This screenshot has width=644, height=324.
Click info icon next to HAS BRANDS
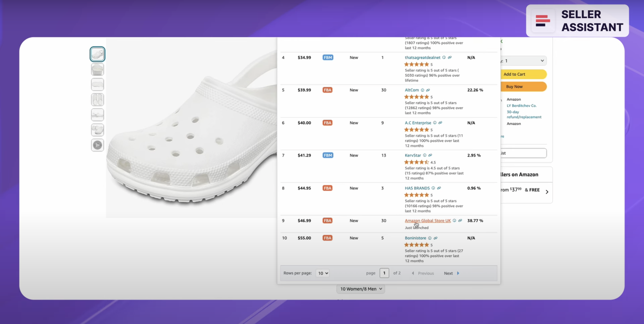433,188
